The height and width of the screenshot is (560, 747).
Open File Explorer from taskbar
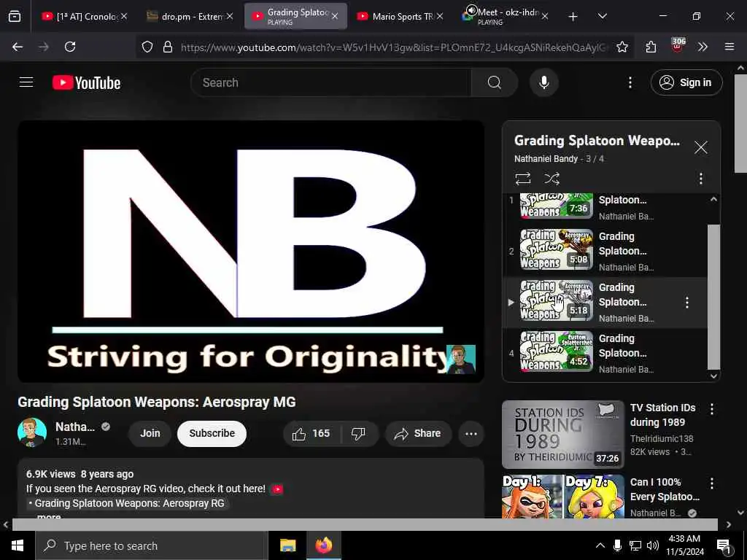(x=287, y=545)
